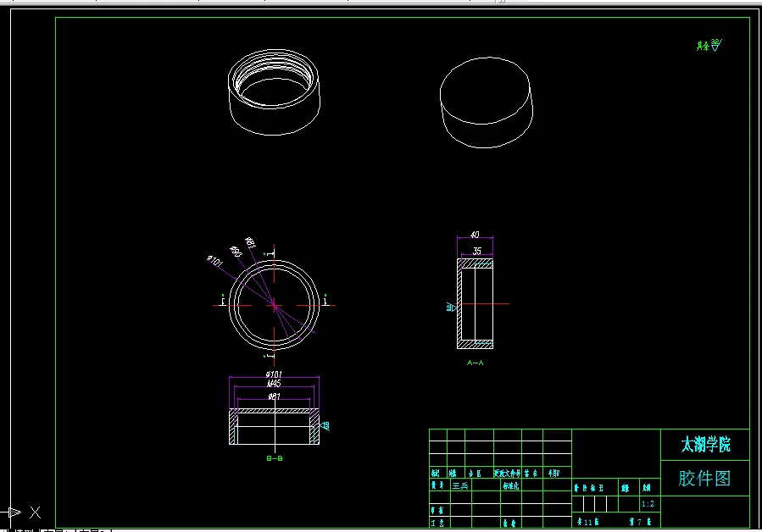Pick the angled φ81 leader on circular view
The height and width of the screenshot is (532, 762).
(x=250, y=242)
